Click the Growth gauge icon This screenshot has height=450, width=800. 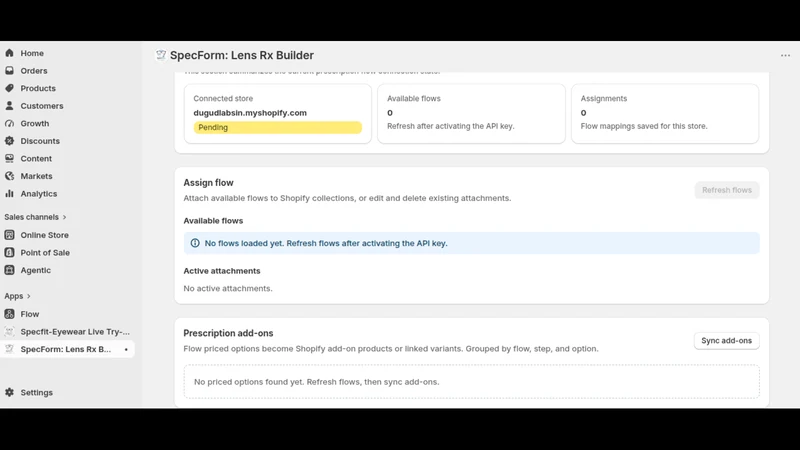coord(9,123)
